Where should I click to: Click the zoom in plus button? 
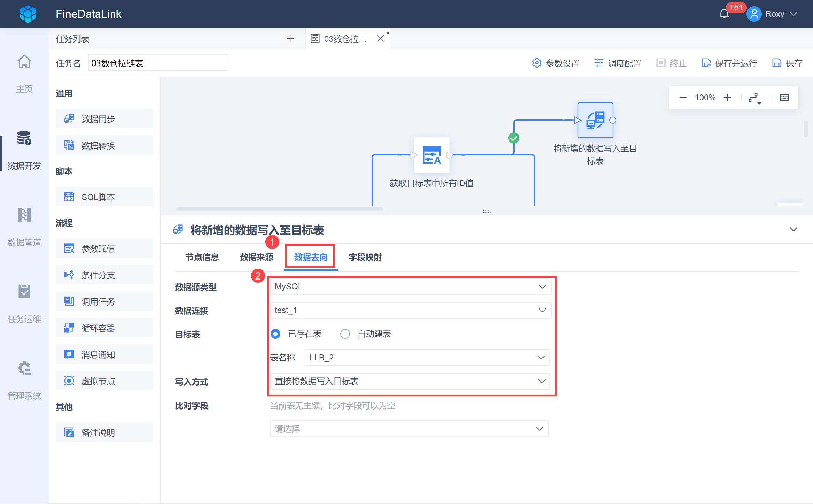pyautogui.click(x=727, y=98)
